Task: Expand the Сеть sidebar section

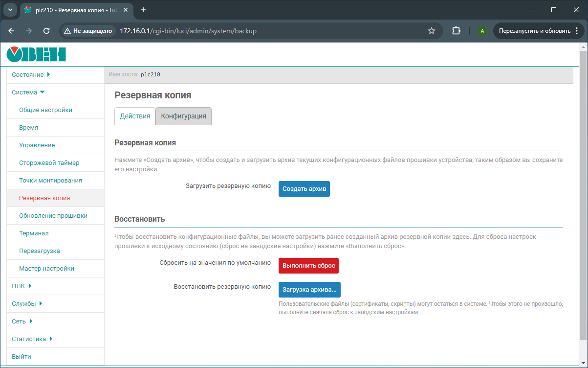Action: click(x=22, y=322)
